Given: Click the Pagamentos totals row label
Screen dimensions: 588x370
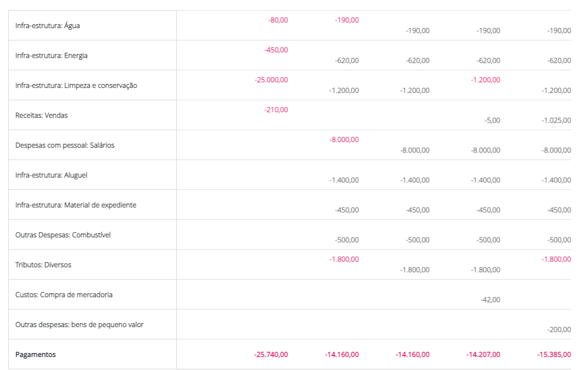Looking at the screenshot, I should click(36, 354).
